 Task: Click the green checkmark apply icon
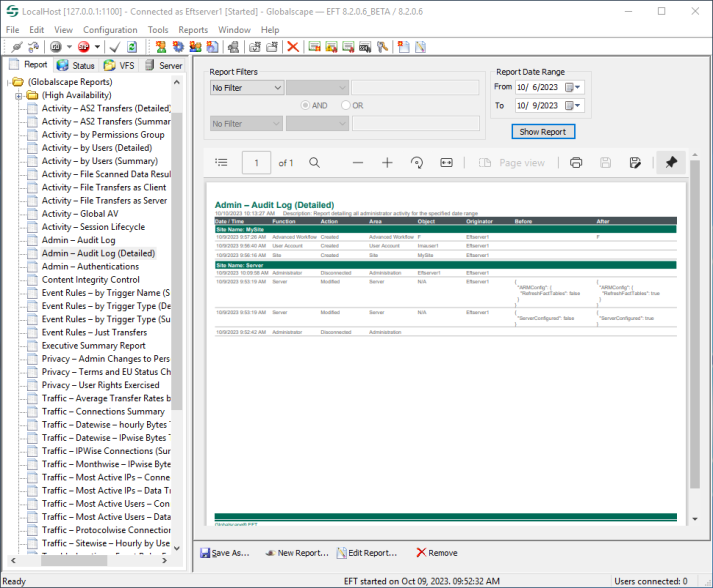tap(114, 47)
